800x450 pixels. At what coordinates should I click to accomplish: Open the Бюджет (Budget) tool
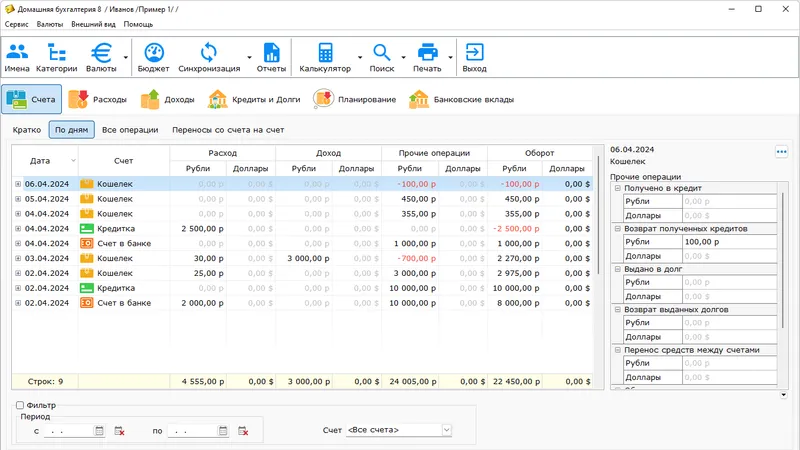tap(153, 58)
